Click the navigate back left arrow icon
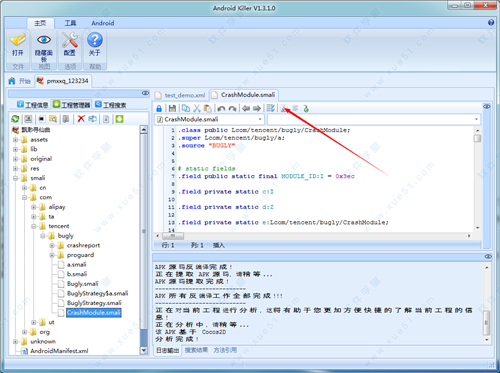The image size is (500, 373). click(246, 108)
